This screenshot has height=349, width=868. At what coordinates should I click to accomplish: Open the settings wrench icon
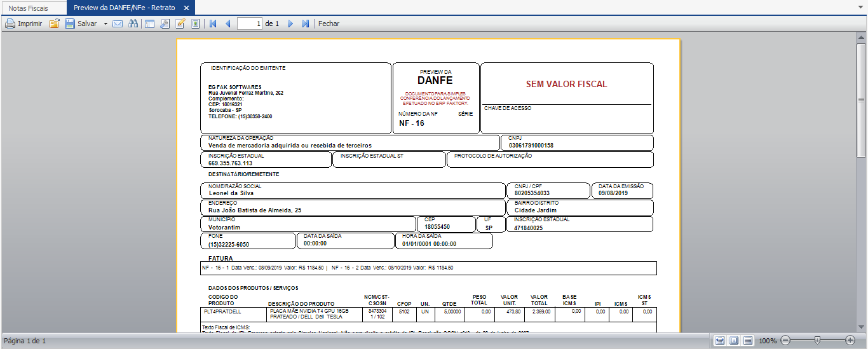pos(165,24)
